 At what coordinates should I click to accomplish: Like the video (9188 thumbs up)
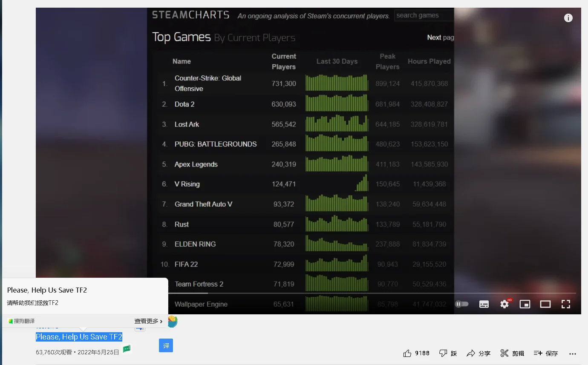coord(416,353)
